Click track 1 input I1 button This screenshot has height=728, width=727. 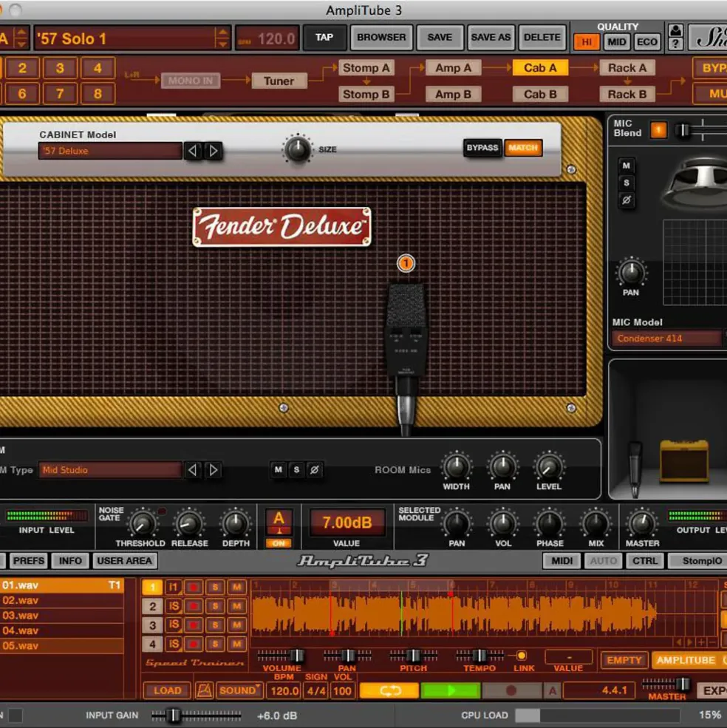tap(173, 588)
